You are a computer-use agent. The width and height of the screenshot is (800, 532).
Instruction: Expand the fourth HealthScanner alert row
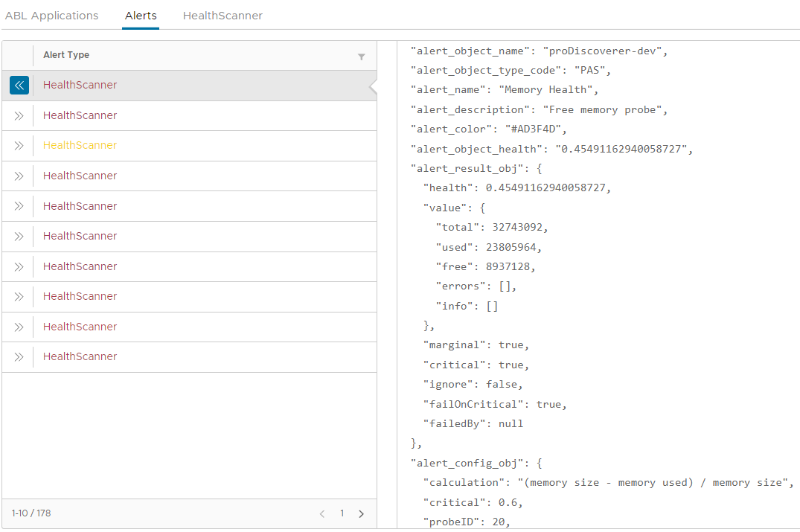pos(19,176)
